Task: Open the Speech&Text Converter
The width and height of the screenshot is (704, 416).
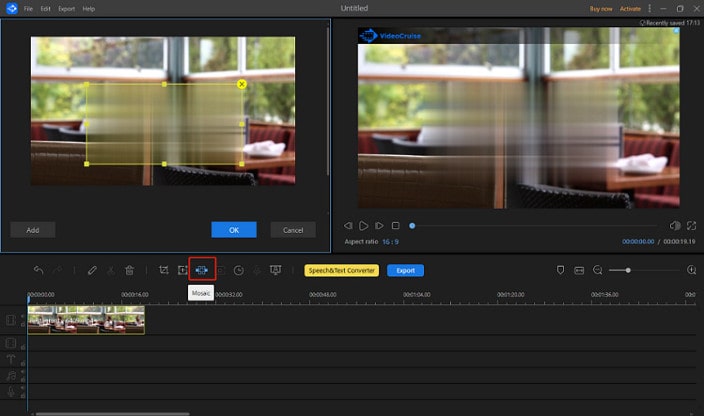Action: click(x=342, y=270)
